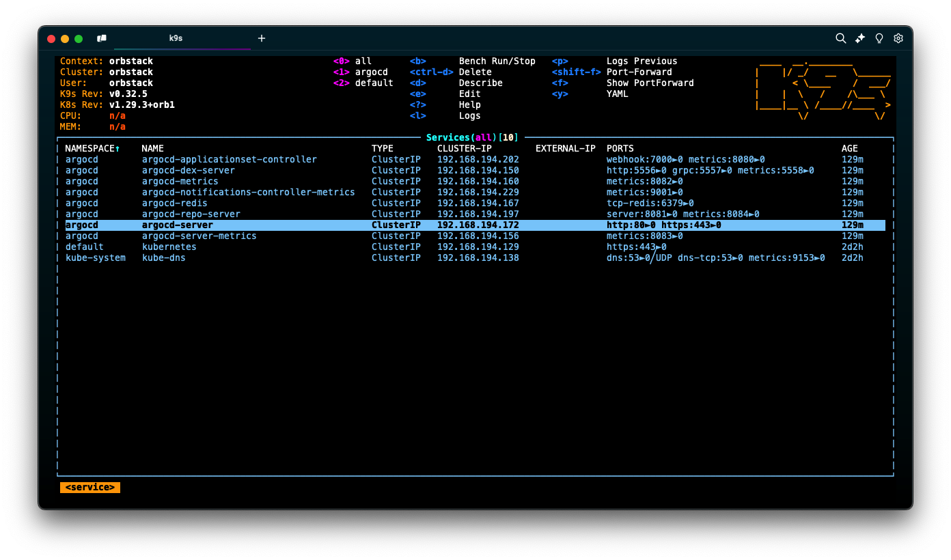Click the default namespace cell in table

pyautogui.click(x=85, y=247)
